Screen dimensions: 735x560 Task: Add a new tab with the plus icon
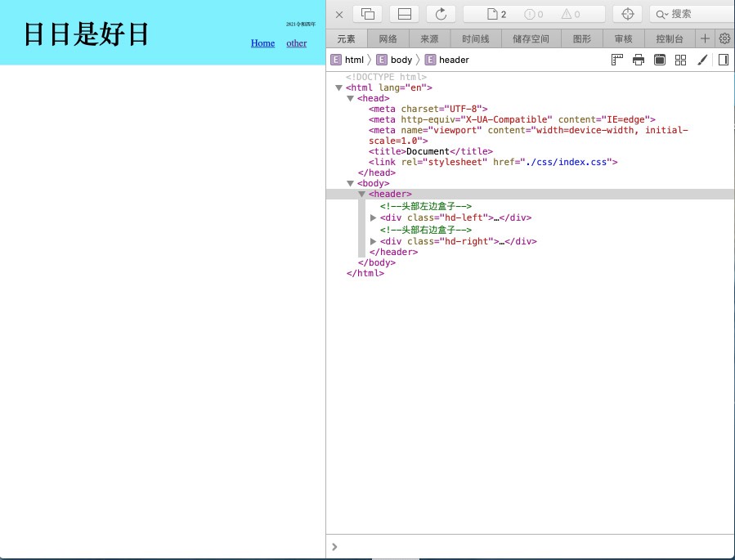[705, 38]
